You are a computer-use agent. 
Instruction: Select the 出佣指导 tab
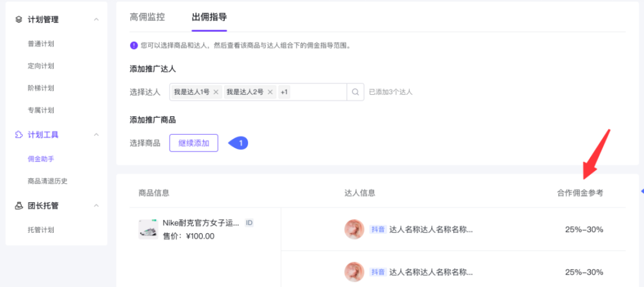[209, 17]
